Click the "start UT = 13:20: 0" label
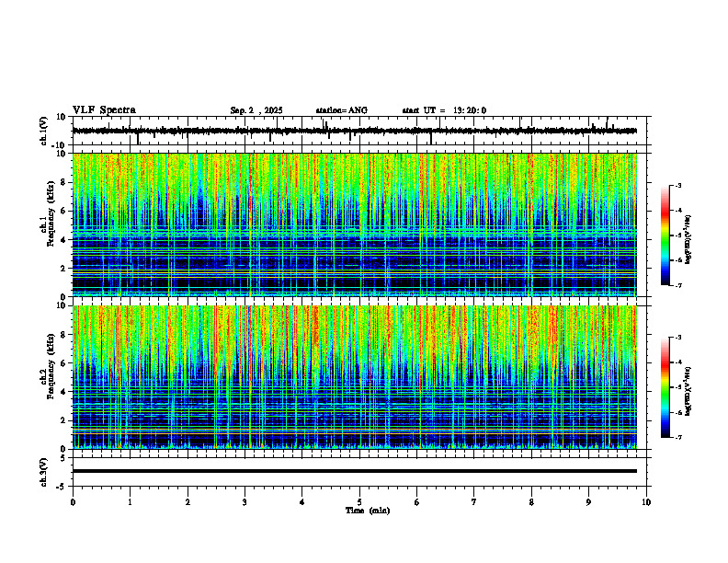728x563 pixels. tap(444, 110)
